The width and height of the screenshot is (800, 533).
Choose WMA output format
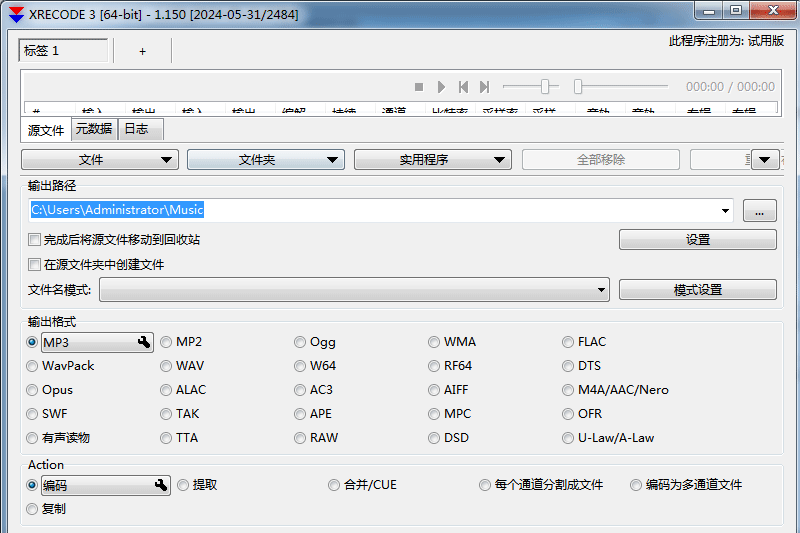coord(434,342)
